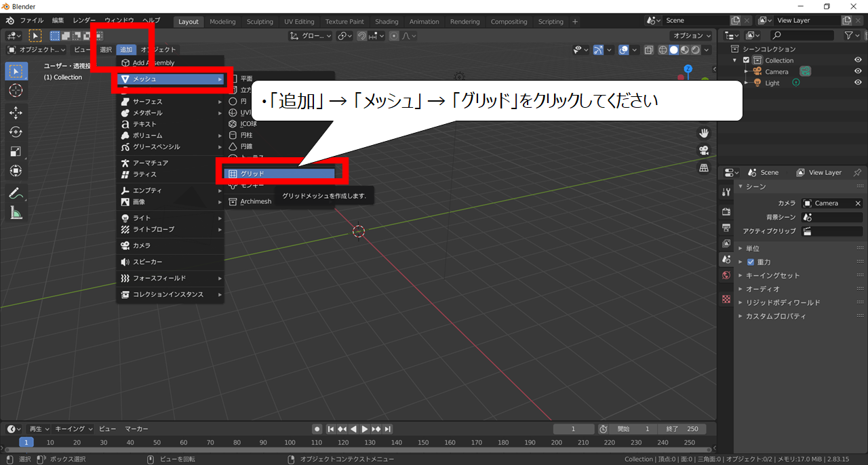
Task: Open the Output properties tab
Action: click(726, 227)
